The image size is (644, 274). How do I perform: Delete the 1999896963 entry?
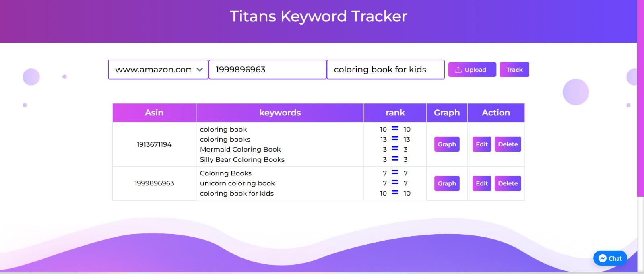508,183
